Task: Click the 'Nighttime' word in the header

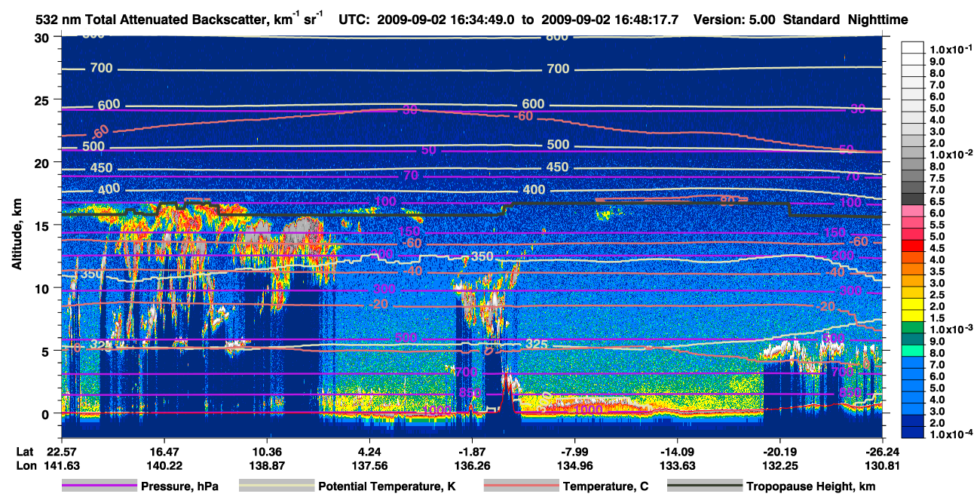Action: coord(877,20)
